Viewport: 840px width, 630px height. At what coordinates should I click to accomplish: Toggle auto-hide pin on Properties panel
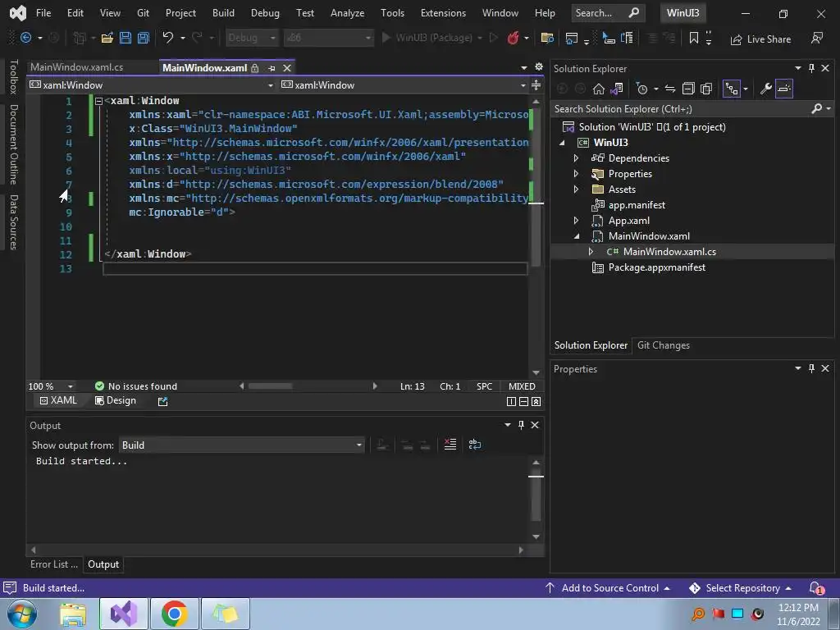[811, 368]
